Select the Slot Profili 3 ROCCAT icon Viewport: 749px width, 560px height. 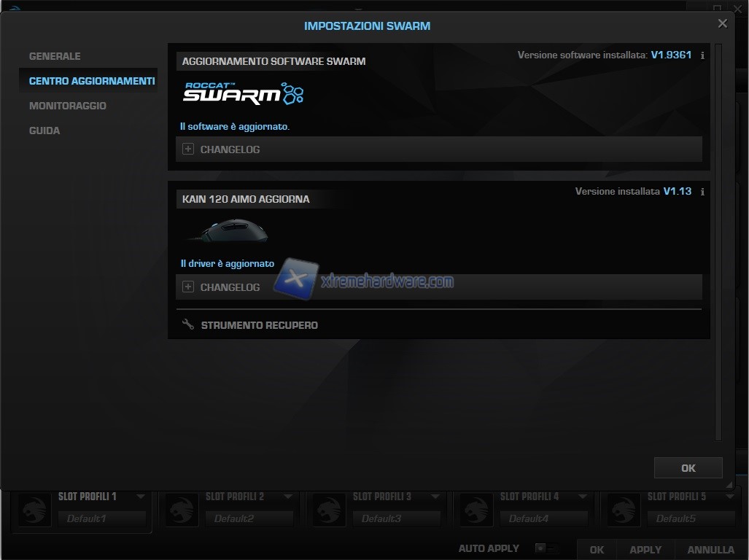tap(327, 510)
